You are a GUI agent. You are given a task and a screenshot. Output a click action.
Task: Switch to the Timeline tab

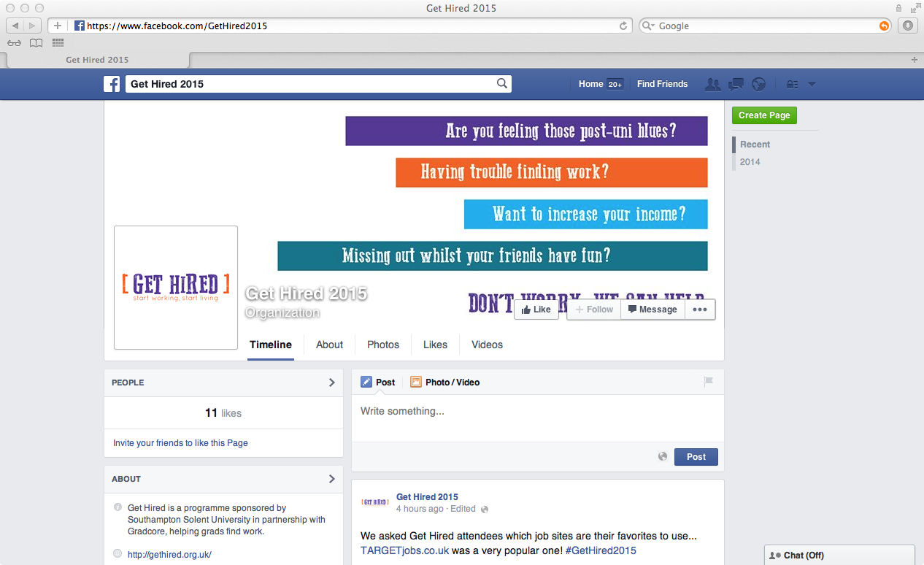click(x=271, y=345)
